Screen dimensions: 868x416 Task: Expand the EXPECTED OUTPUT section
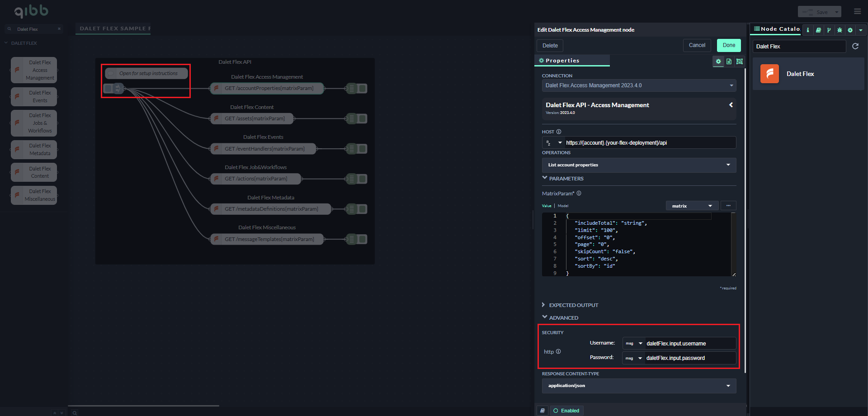573,305
